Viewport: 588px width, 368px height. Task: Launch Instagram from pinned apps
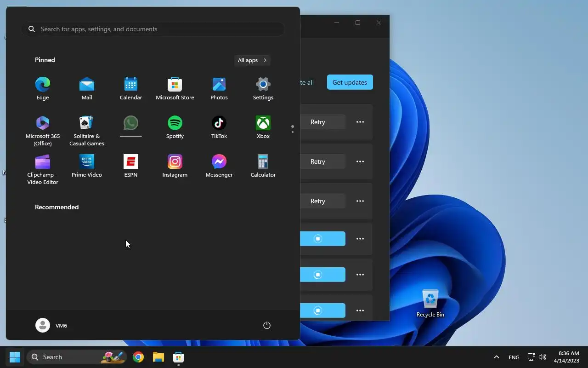(x=175, y=166)
